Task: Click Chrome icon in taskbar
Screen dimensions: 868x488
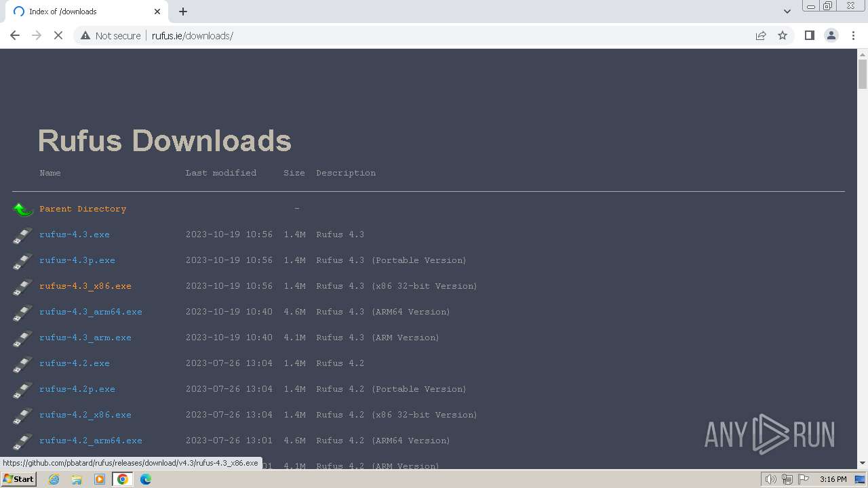Action: pos(123,479)
